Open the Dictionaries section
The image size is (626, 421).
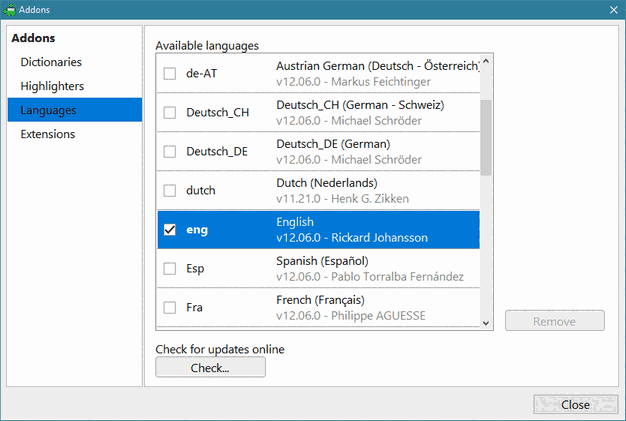pyautogui.click(x=52, y=62)
